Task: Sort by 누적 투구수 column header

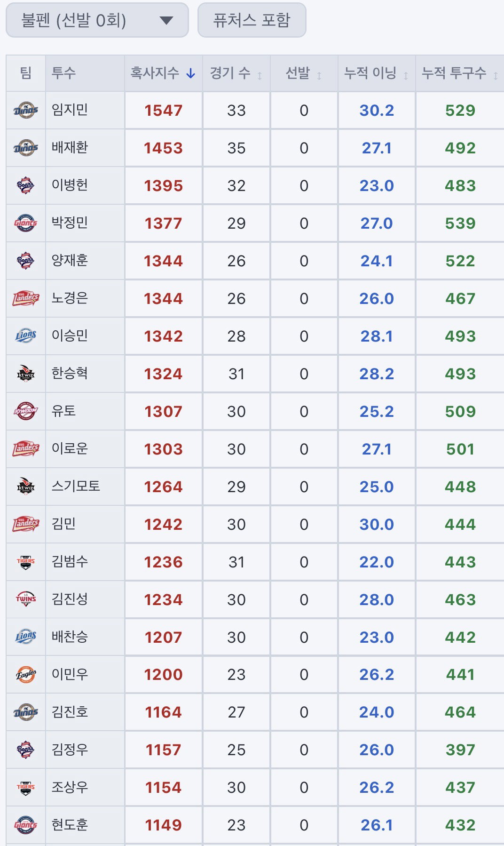Action: point(460,73)
